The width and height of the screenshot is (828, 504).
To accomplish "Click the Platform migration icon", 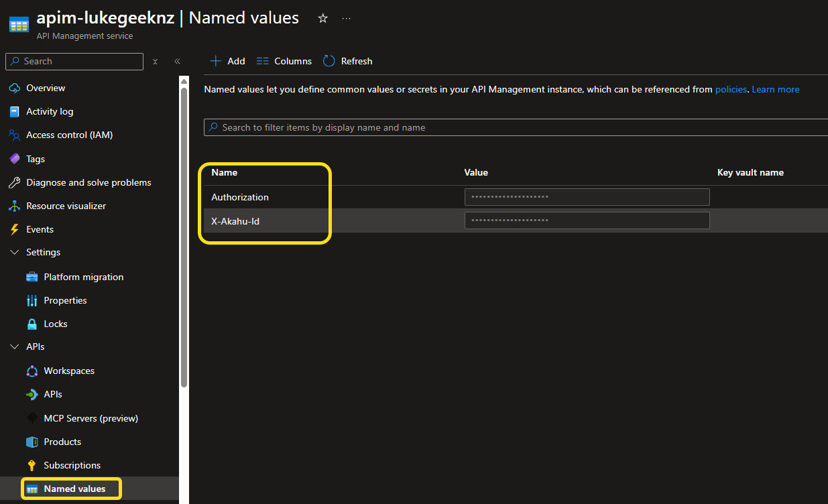I will point(32,277).
